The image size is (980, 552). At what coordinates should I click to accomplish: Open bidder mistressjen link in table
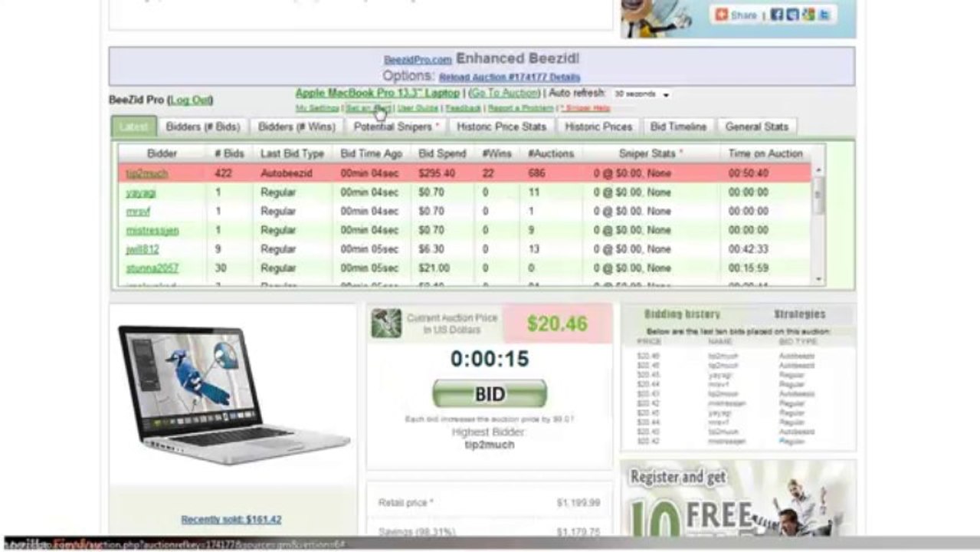[x=152, y=230]
